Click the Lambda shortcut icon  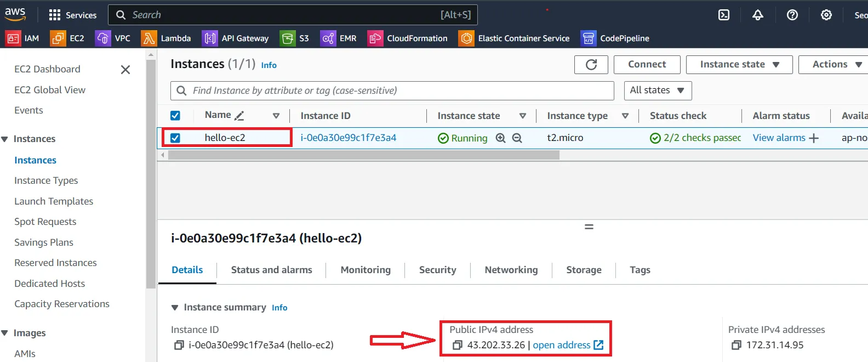pos(149,38)
